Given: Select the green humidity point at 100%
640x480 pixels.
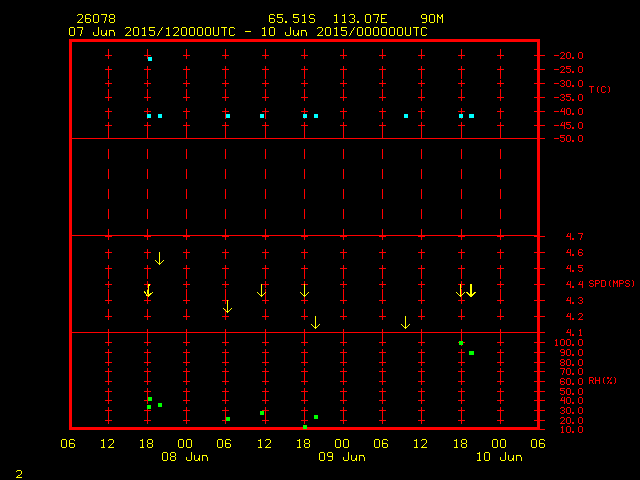Looking at the screenshot, I should [x=461, y=343].
